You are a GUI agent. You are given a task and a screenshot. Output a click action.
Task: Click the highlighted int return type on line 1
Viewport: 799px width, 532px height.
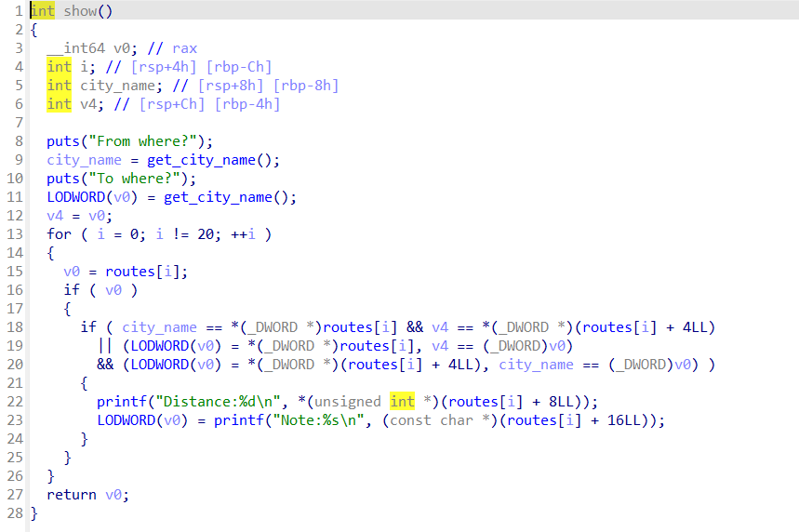[42, 10]
